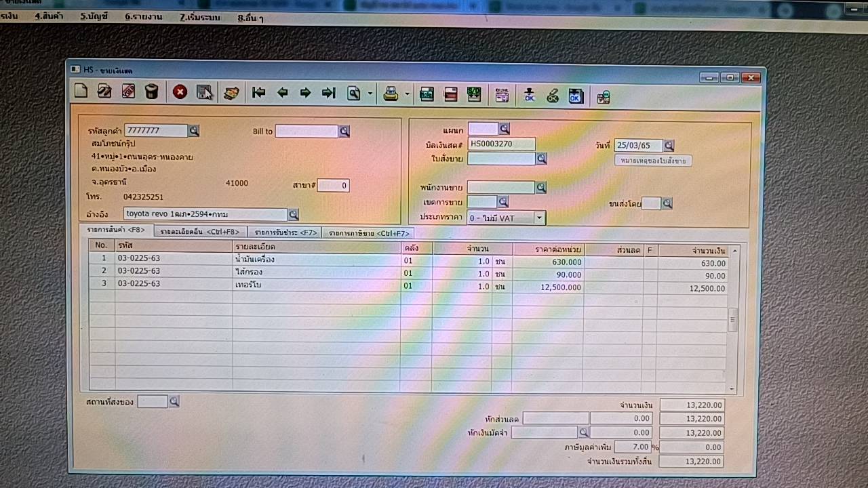The height and width of the screenshot is (488, 868).
Task: Go to the next record arrow
Action: click(x=305, y=94)
